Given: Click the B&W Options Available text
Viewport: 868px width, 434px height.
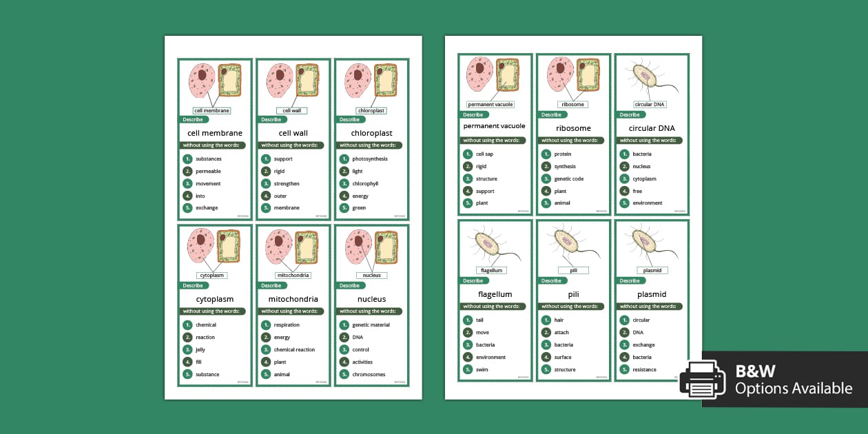Looking at the screenshot, I should [793, 380].
